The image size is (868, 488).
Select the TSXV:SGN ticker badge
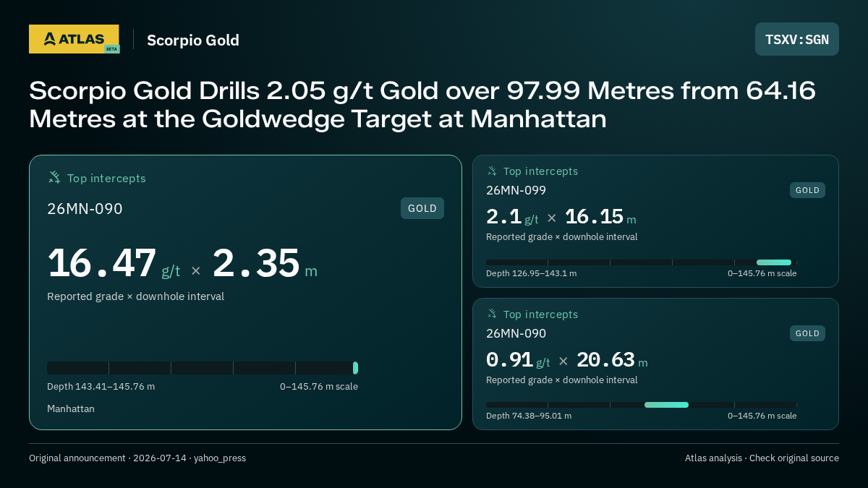797,39
